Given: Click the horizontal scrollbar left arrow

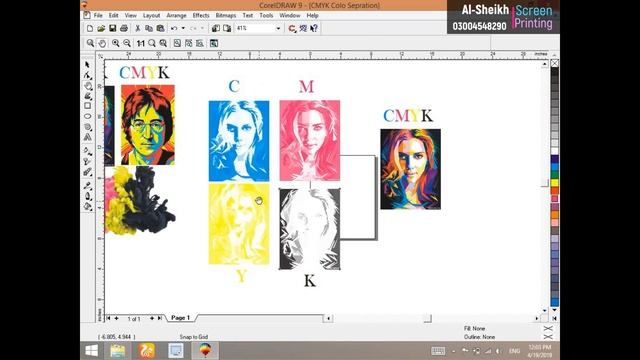Looking at the screenshot, I should pyautogui.click(x=329, y=318).
